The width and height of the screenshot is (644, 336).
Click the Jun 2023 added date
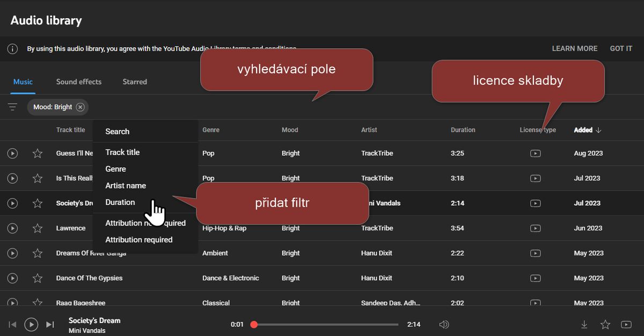[x=588, y=228]
